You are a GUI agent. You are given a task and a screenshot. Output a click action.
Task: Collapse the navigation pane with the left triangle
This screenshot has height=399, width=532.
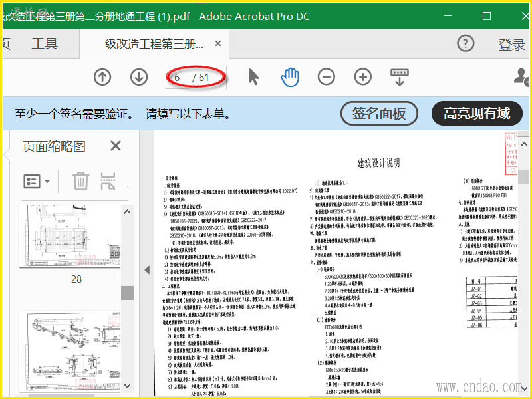tap(147, 270)
